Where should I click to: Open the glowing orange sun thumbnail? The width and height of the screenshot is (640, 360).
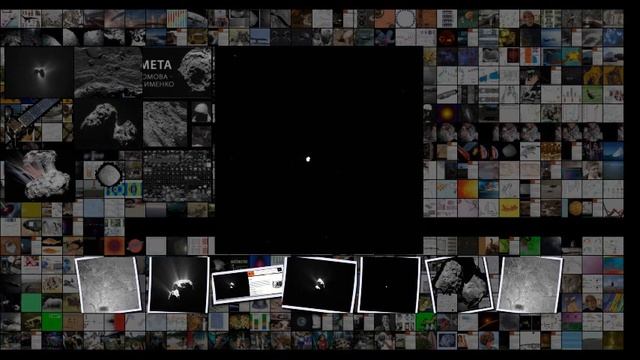pyautogui.click(x=447, y=113)
